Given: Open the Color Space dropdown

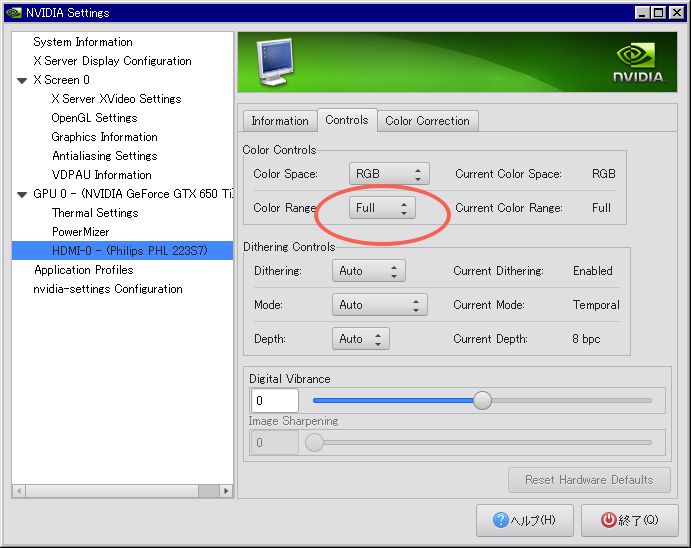Looking at the screenshot, I should (389, 174).
